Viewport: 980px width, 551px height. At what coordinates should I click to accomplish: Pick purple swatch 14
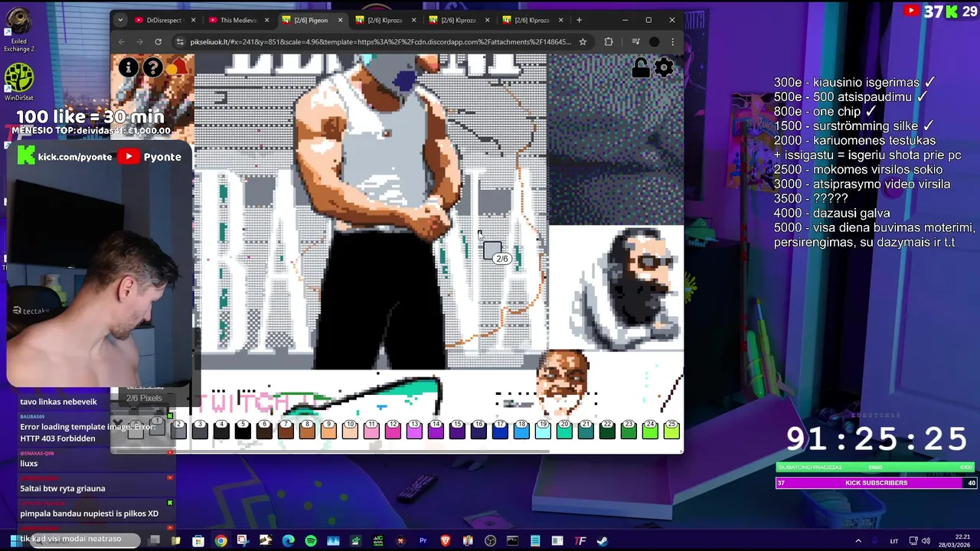coord(436,429)
